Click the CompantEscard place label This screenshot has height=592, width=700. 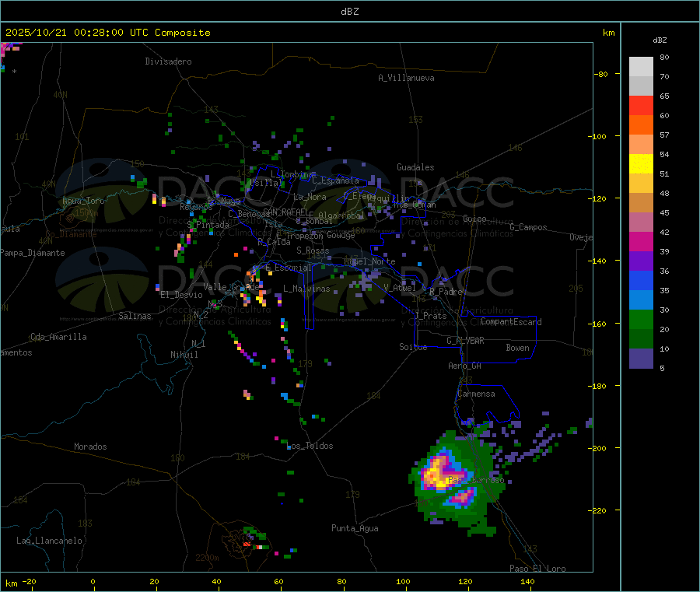click(x=511, y=321)
